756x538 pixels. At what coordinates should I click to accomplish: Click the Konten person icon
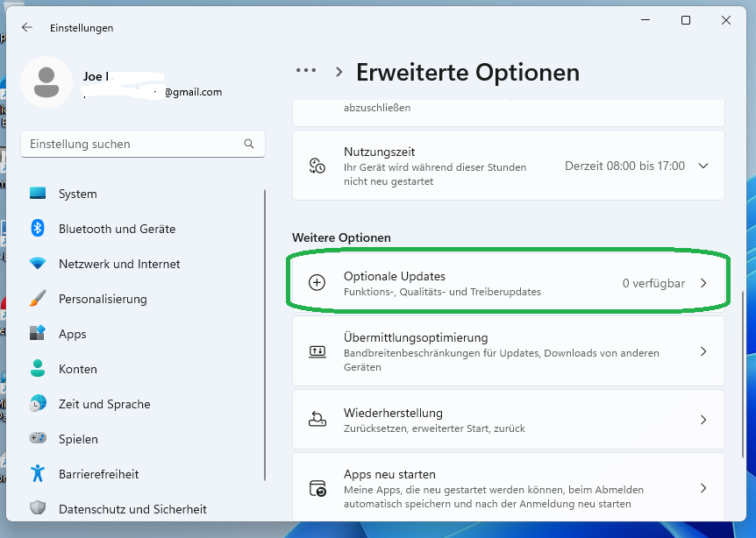point(38,369)
